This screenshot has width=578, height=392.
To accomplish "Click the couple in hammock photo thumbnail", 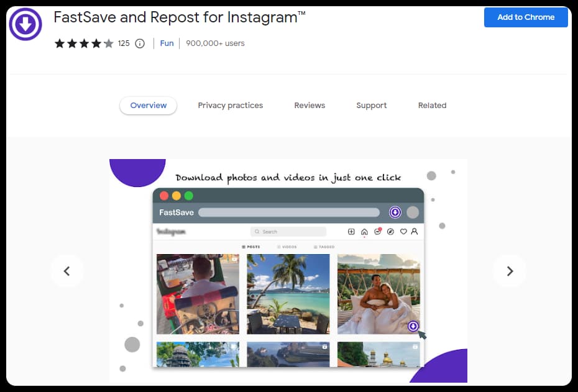I will (x=378, y=294).
